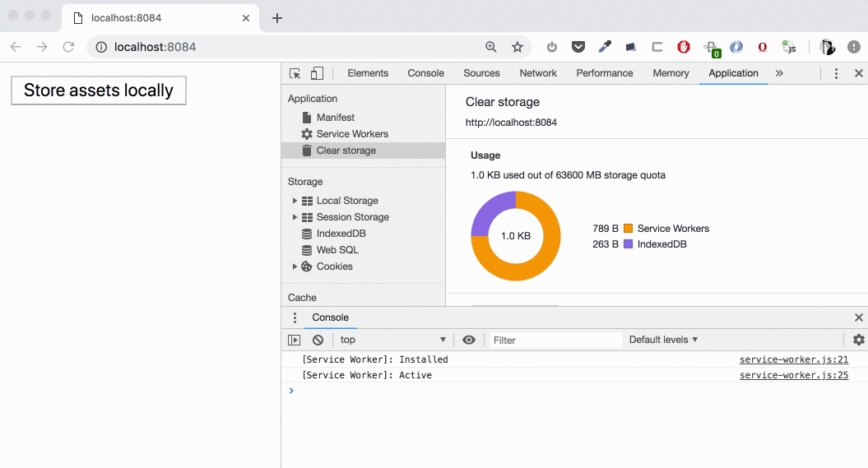868x468 pixels.
Task: Create live expression eye icon
Action: tap(469, 340)
